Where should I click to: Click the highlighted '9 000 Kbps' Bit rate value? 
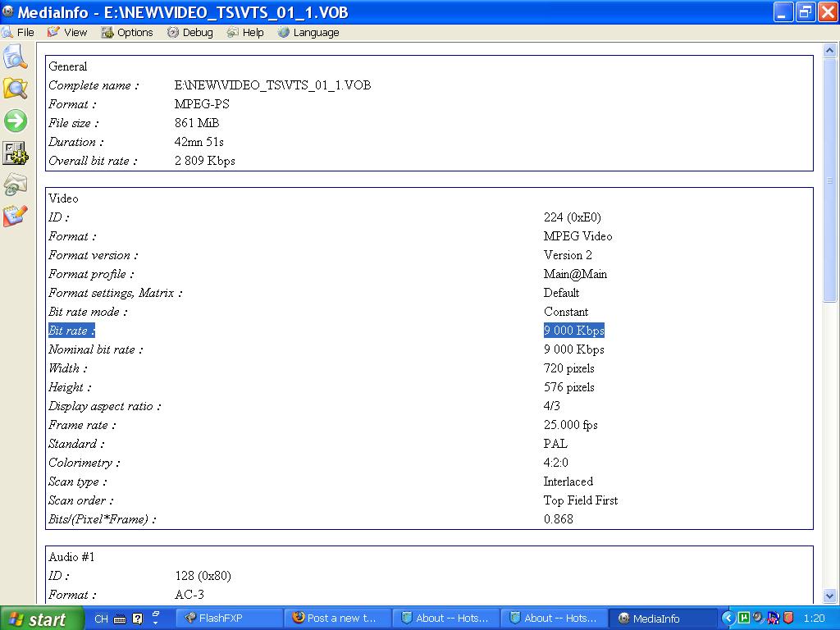[x=573, y=331]
